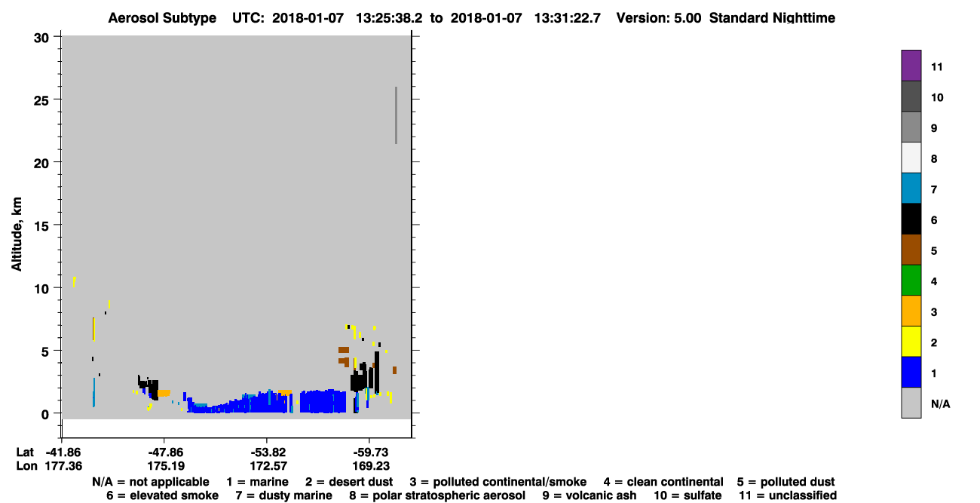The image size is (980, 503).
Task: Click start time '13:25:38.2' in the title
Action: pyautogui.click(x=388, y=17)
